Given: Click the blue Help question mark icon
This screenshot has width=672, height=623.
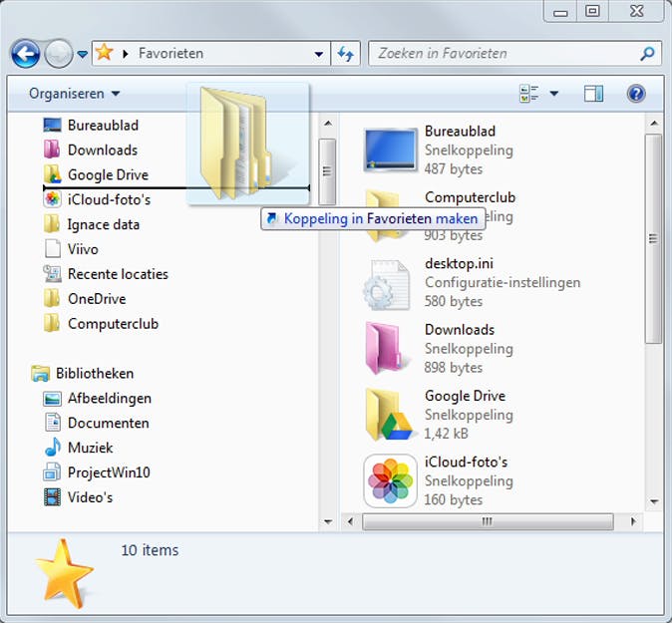Looking at the screenshot, I should coord(636,94).
